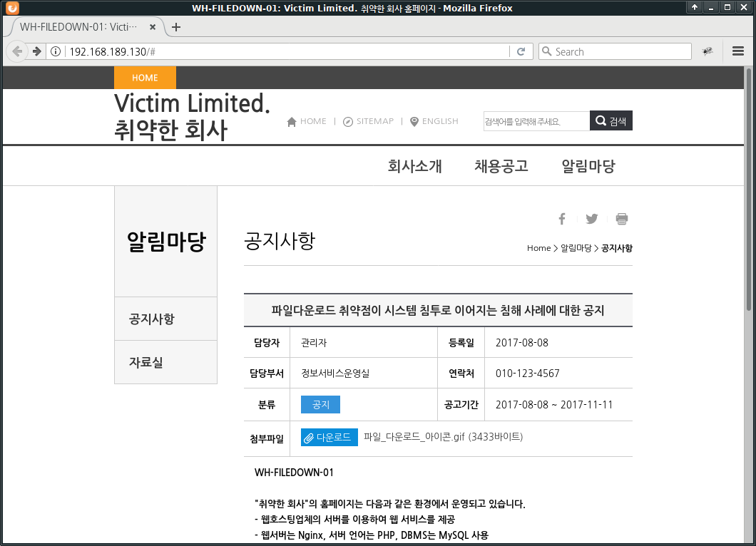Click the forward navigation arrow
The width and height of the screenshot is (756, 546).
point(37,51)
